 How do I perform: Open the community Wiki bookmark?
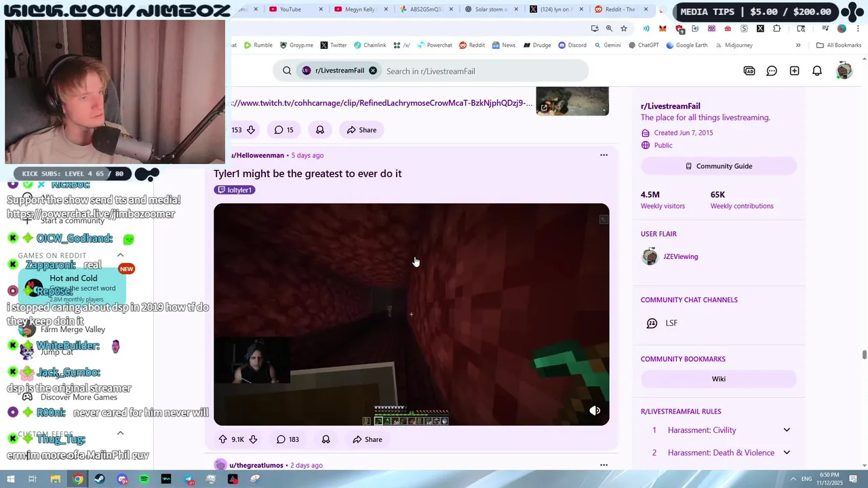tap(718, 379)
